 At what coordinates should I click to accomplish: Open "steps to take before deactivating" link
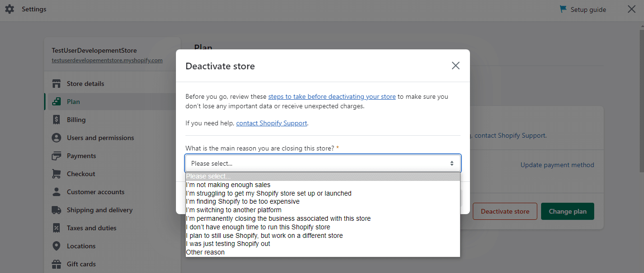click(331, 96)
